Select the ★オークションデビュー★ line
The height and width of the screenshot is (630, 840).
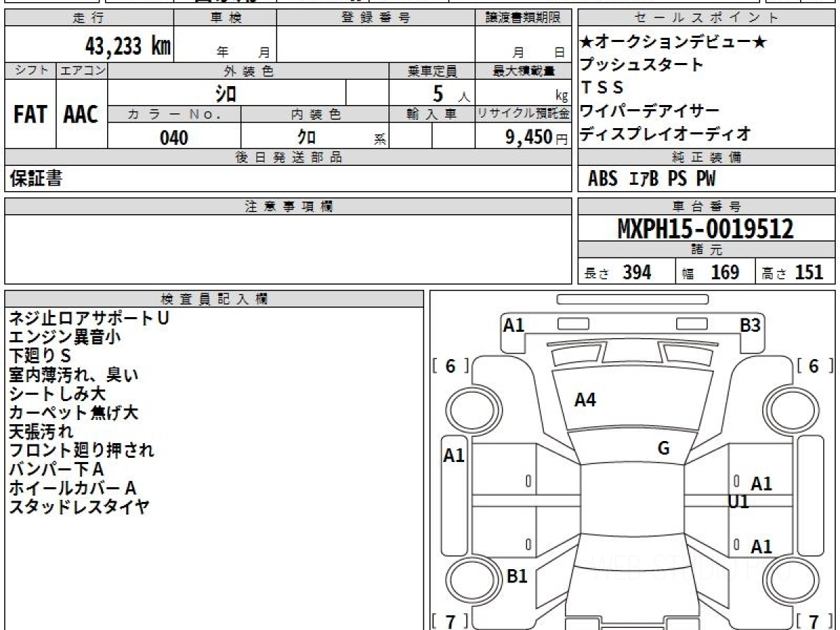click(x=674, y=43)
